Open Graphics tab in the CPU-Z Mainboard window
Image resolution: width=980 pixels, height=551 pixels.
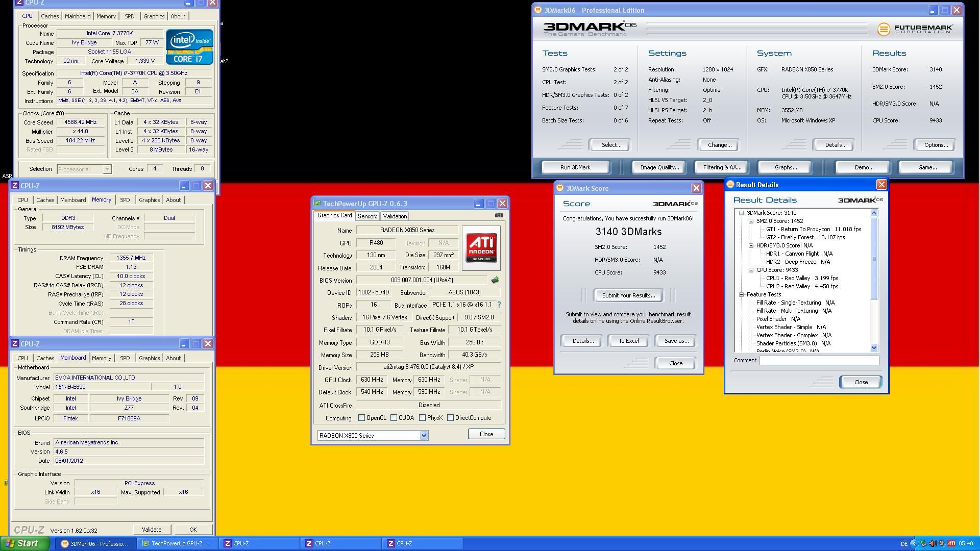(x=149, y=358)
